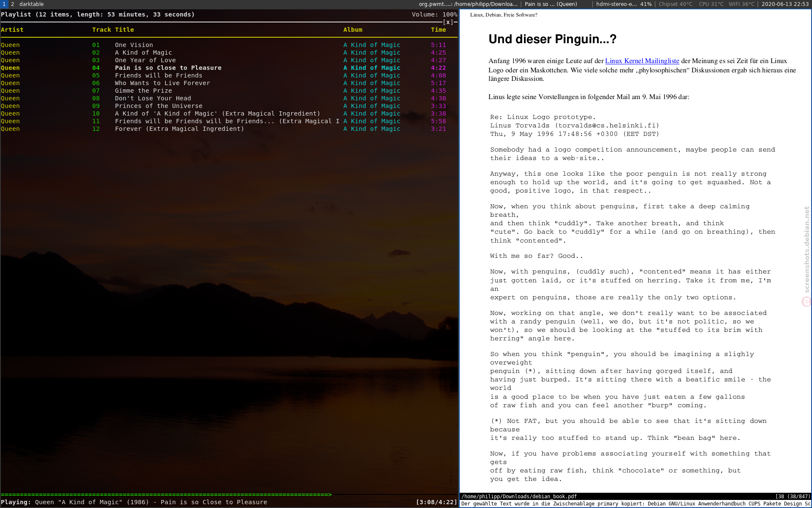This screenshot has height=508, width=812.
Task: Click Chipset 40°C temperature in top bar
Action: (675, 4)
